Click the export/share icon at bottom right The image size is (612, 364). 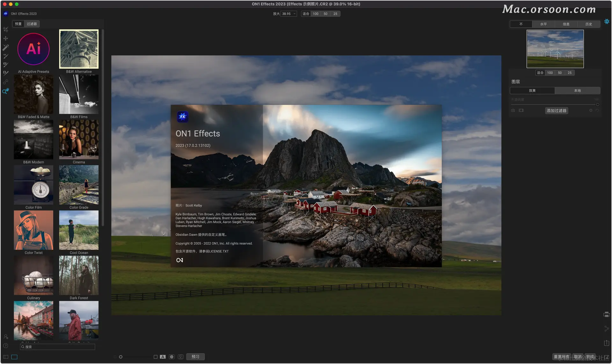tap(606, 343)
